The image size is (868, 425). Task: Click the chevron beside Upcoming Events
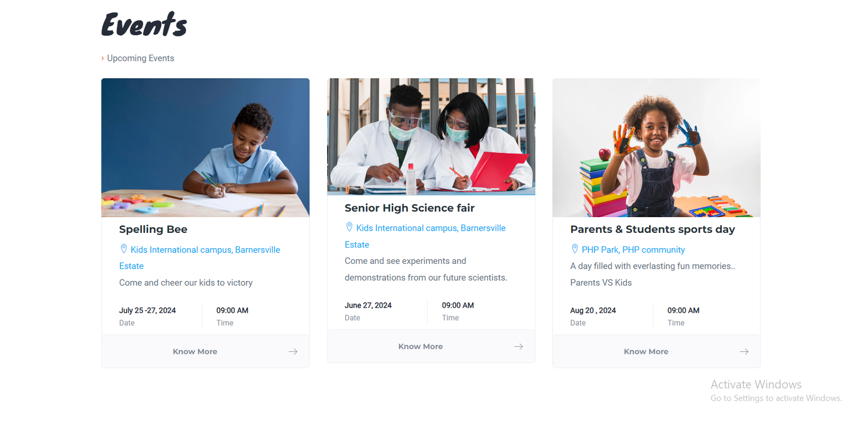pyautogui.click(x=103, y=58)
